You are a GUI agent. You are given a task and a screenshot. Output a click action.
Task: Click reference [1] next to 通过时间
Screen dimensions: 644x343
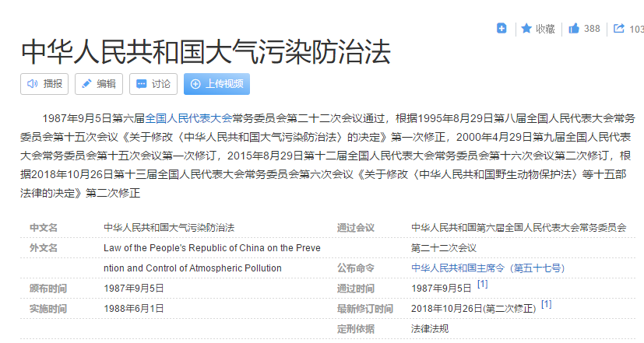pos(482,284)
